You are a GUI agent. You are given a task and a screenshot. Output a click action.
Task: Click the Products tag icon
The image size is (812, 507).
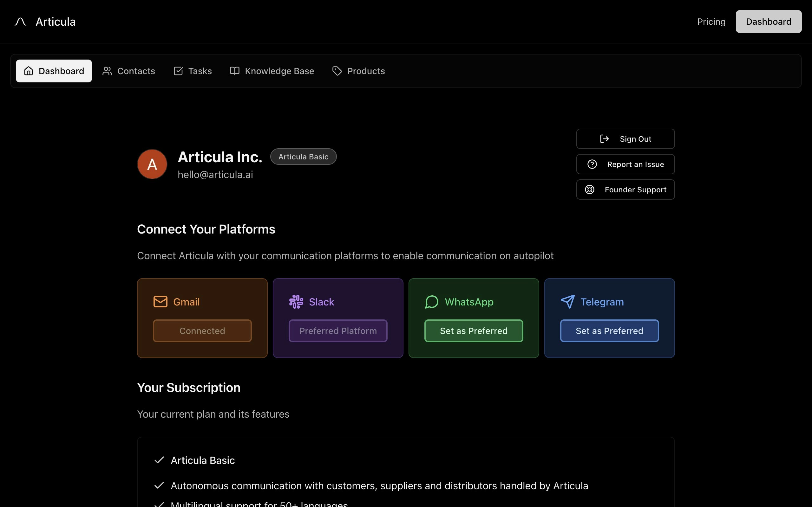[x=337, y=71]
